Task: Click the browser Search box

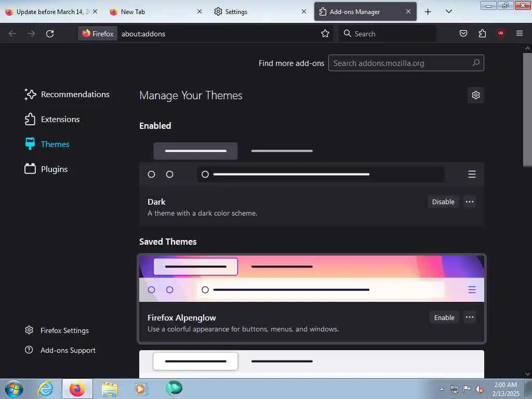Action: pyautogui.click(x=387, y=34)
